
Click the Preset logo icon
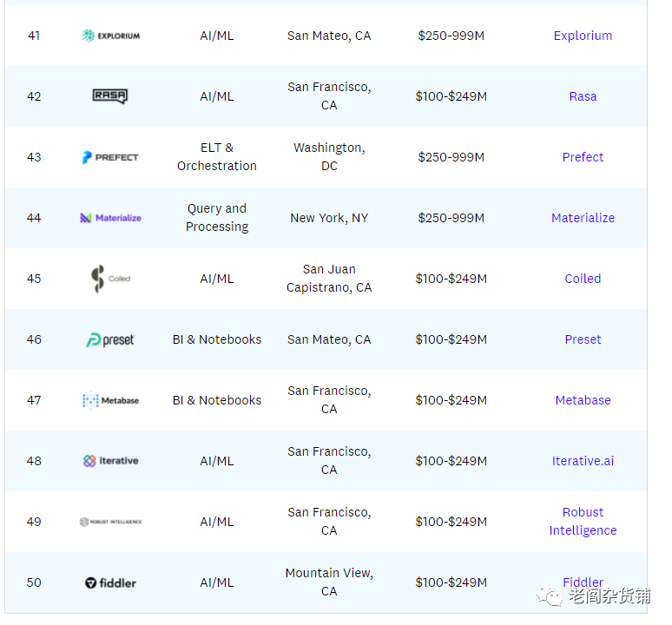pyautogui.click(x=110, y=339)
